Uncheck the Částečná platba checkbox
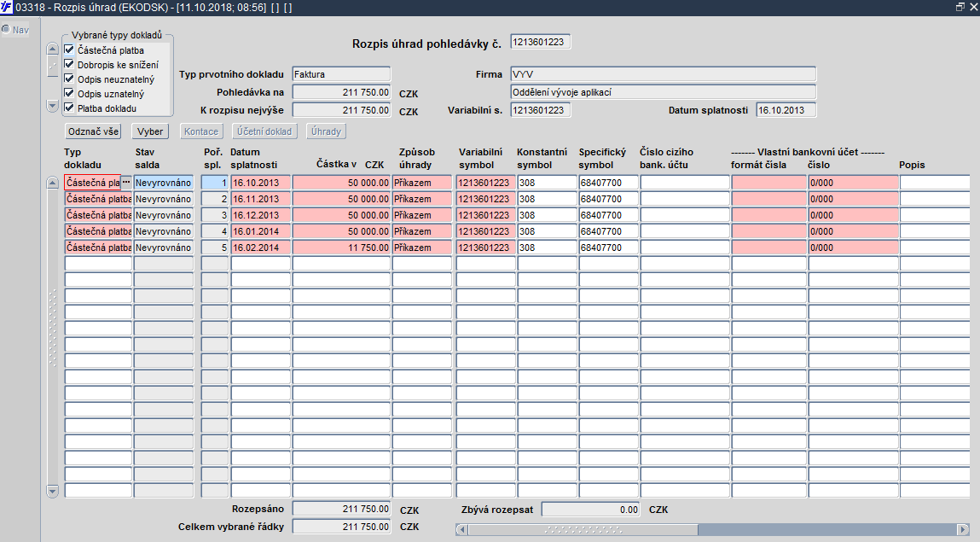Screen dimensions: 980x542 tap(69, 50)
